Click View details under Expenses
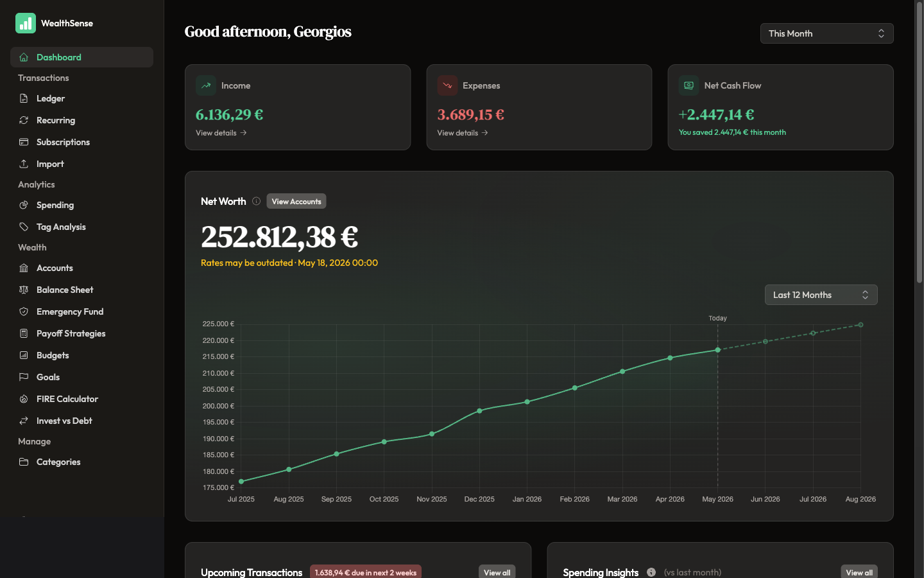This screenshot has height=578, width=924. 463,133
